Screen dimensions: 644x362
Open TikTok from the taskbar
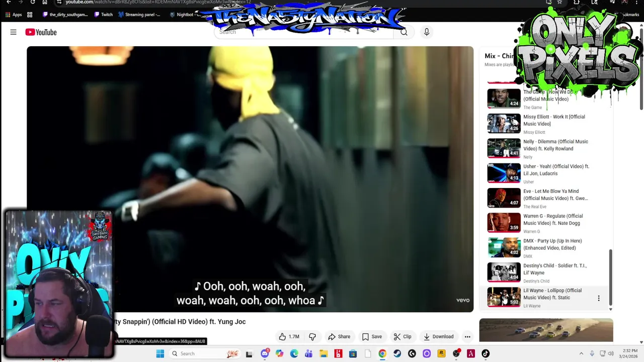tap(486, 353)
